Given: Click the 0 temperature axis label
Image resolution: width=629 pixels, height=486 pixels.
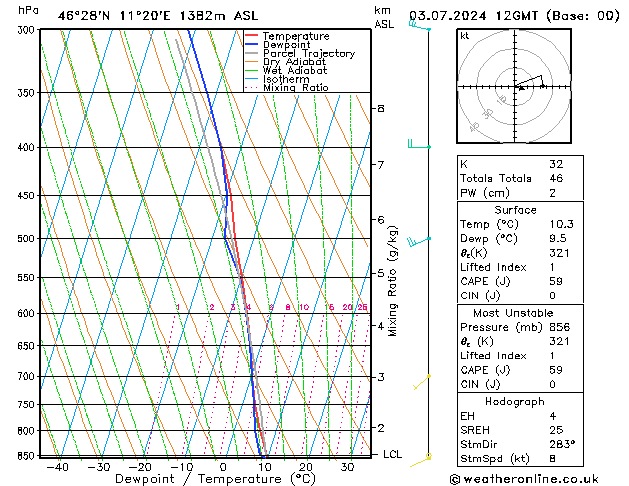Looking at the screenshot, I should coord(223,467).
